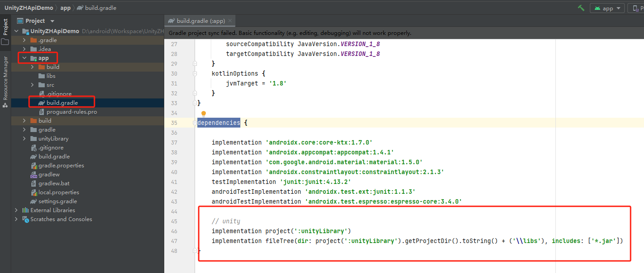Screen dimensions: 644x273
Task: Expand the src folder chevron
Action: click(x=33, y=85)
